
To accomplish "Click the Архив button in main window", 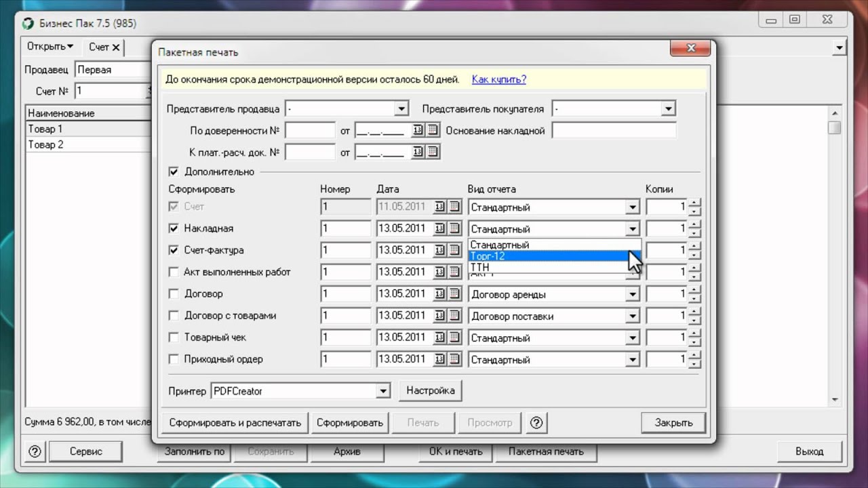I will click(x=347, y=451).
